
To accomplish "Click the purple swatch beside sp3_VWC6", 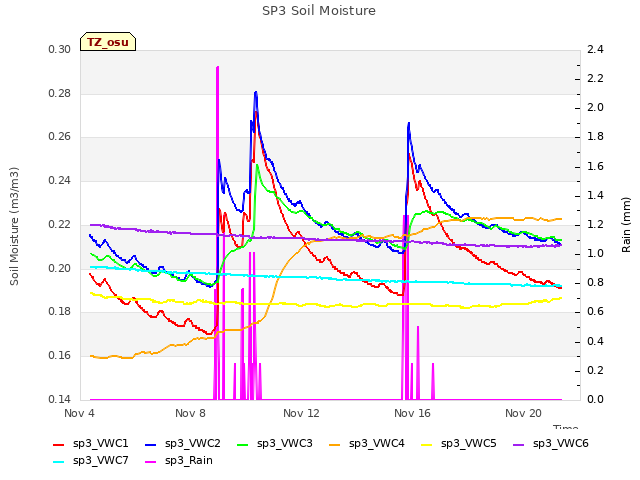I will (518, 444).
